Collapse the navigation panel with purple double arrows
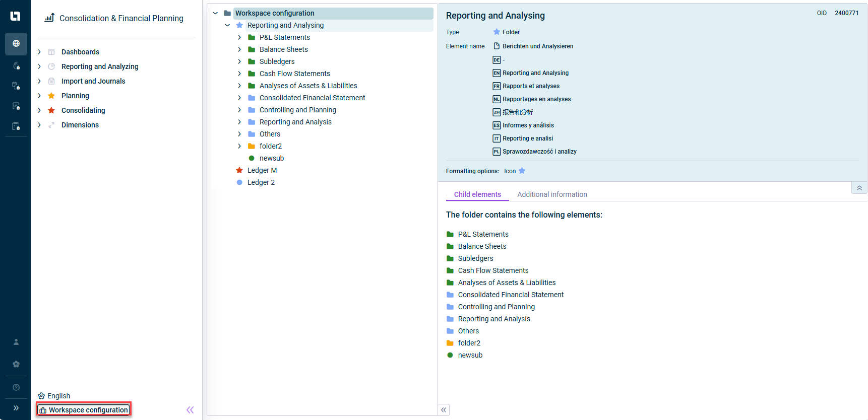This screenshot has width=868, height=420. coord(190,410)
